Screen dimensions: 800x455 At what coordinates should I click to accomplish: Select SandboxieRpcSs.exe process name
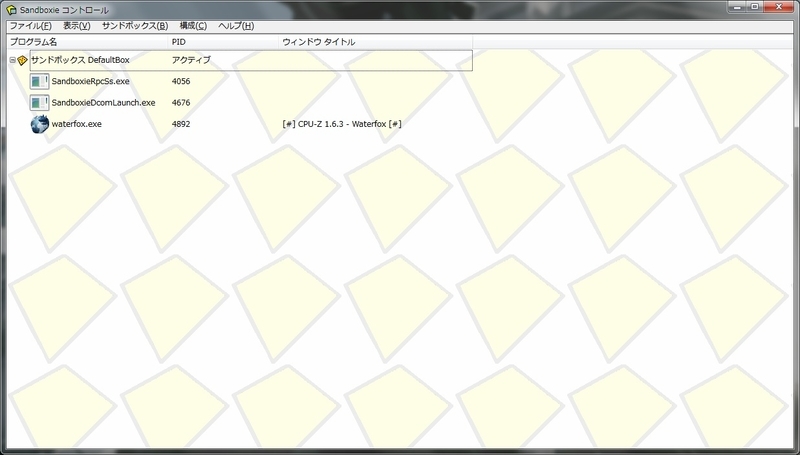pos(90,81)
